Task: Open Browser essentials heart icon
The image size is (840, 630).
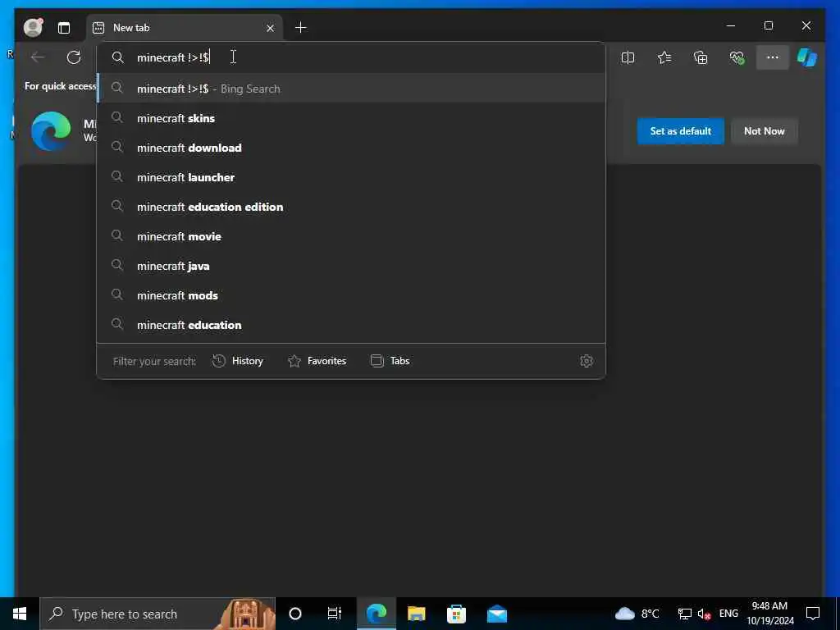Action: [737, 57]
